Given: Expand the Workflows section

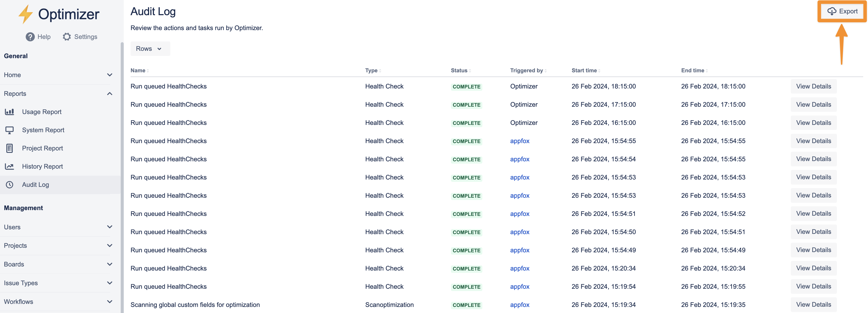Looking at the screenshot, I should [x=110, y=302].
